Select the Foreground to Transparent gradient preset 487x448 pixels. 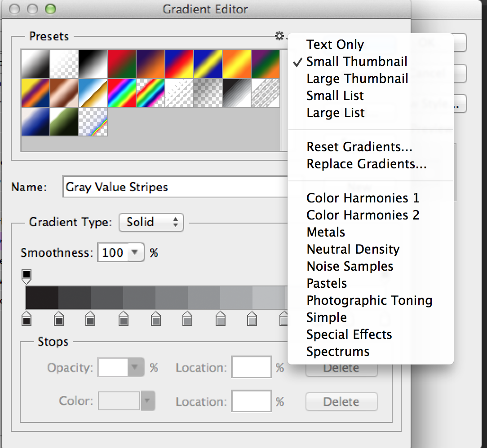point(64,64)
